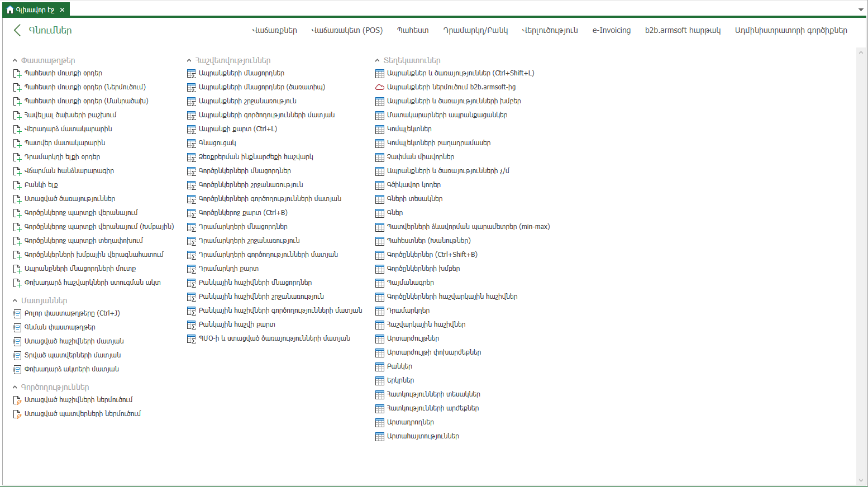The height and width of the screenshot is (487, 868).
Task: Open the Վաճառակետ (POS) menu
Action: click(x=347, y=30)
